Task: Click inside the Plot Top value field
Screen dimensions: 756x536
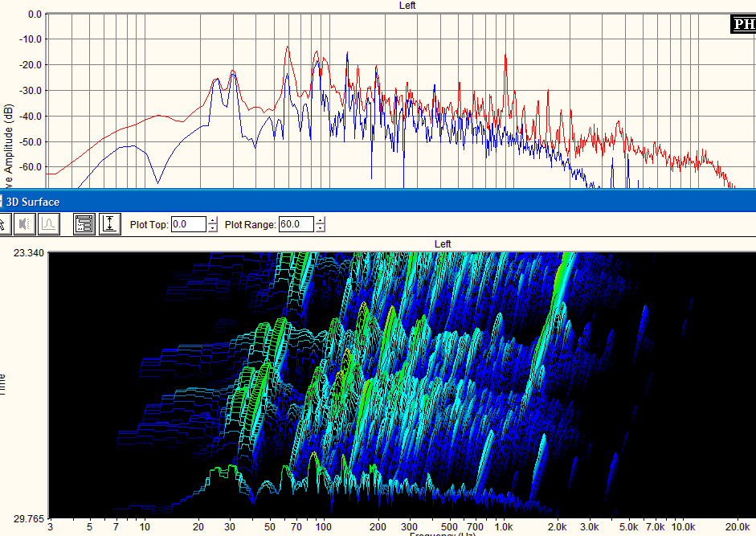Action: coord(189,224)
